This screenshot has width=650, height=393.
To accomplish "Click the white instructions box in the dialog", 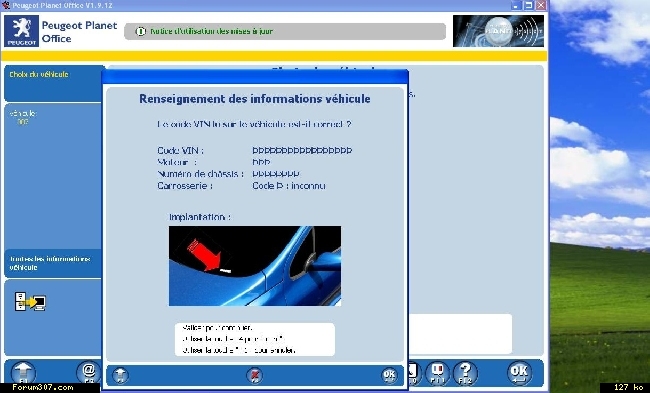I will (x=255, y=339).
